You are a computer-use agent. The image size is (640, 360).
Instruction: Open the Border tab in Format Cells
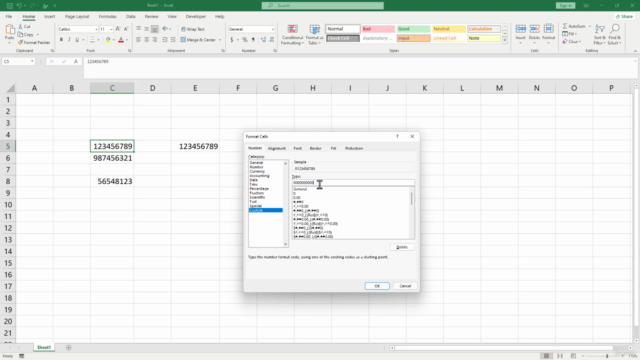pos(316,148)
